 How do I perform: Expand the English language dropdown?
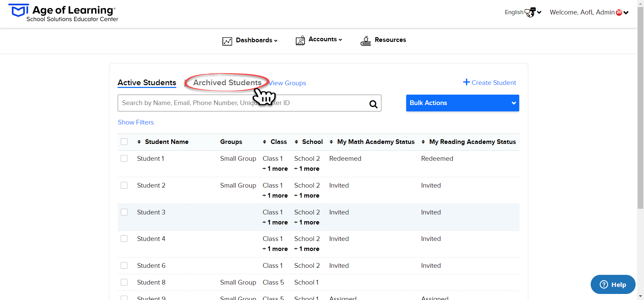point(523,12)
